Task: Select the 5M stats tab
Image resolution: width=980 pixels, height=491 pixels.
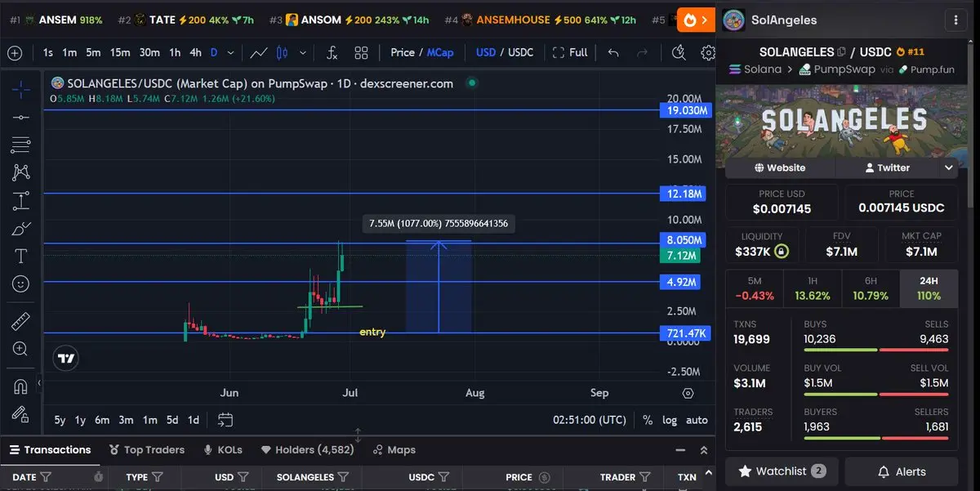Action: coord(755,288)
